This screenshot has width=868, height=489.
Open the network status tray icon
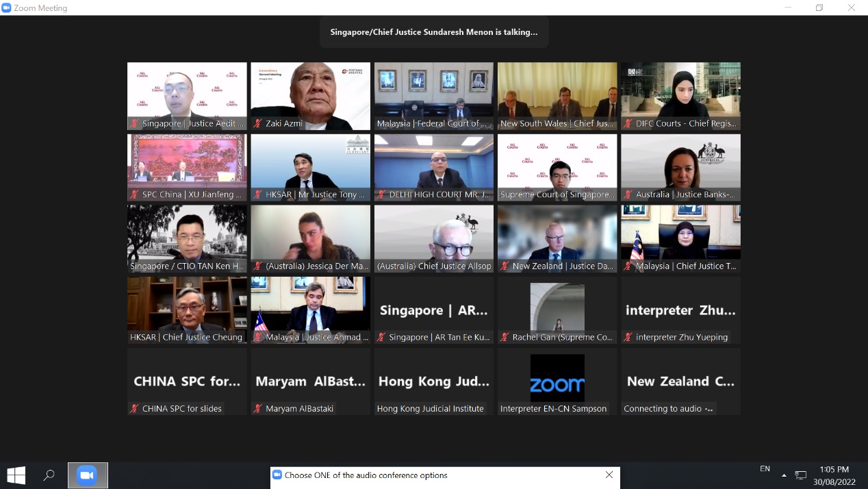(x=800, y=475)
